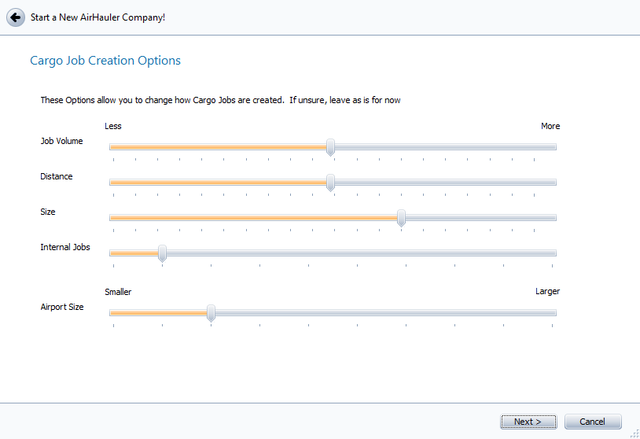Click the Airport Size slider thumb
640x439 pixels.
click(x=211, y=313)
